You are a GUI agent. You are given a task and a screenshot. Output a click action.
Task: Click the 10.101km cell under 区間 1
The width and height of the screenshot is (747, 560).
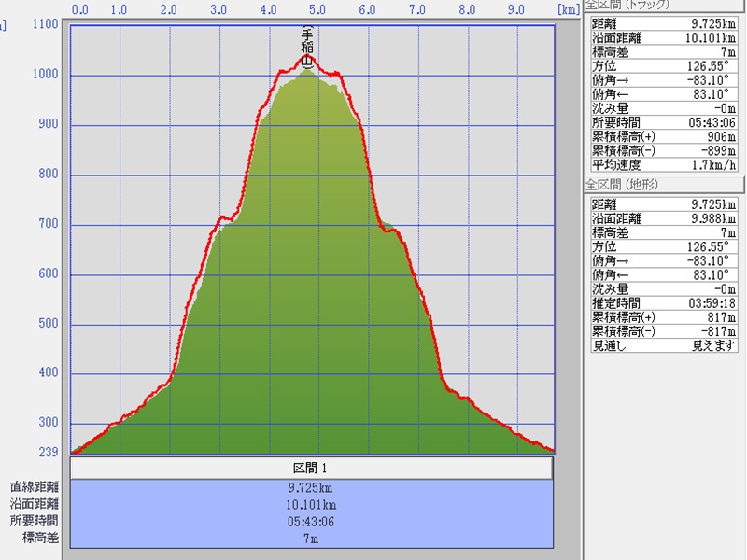point(311,504)
